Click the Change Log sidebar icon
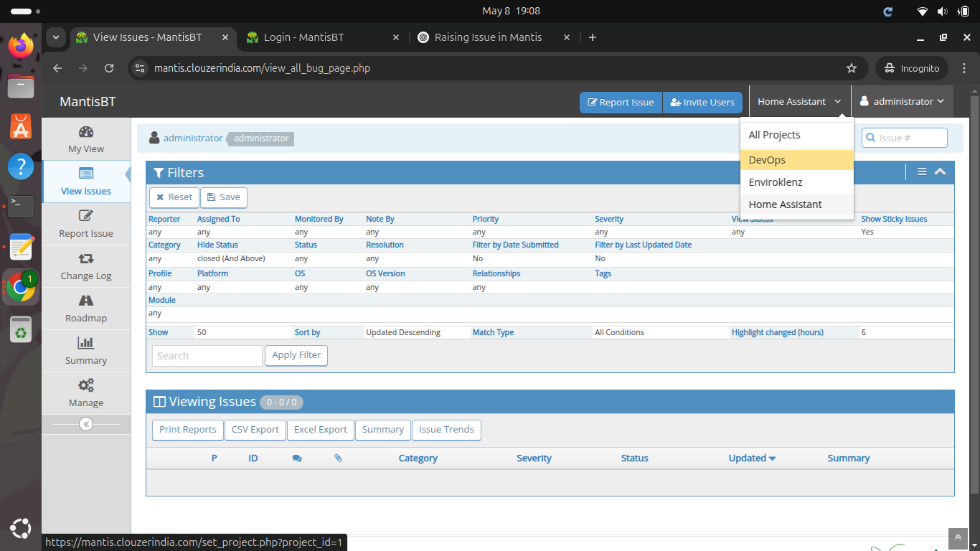 86,259
